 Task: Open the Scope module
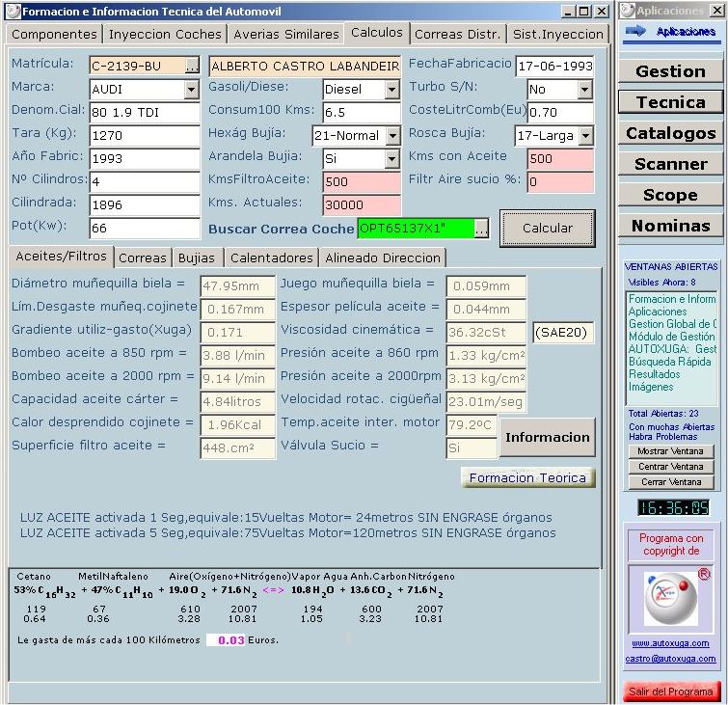pos(670,195)
